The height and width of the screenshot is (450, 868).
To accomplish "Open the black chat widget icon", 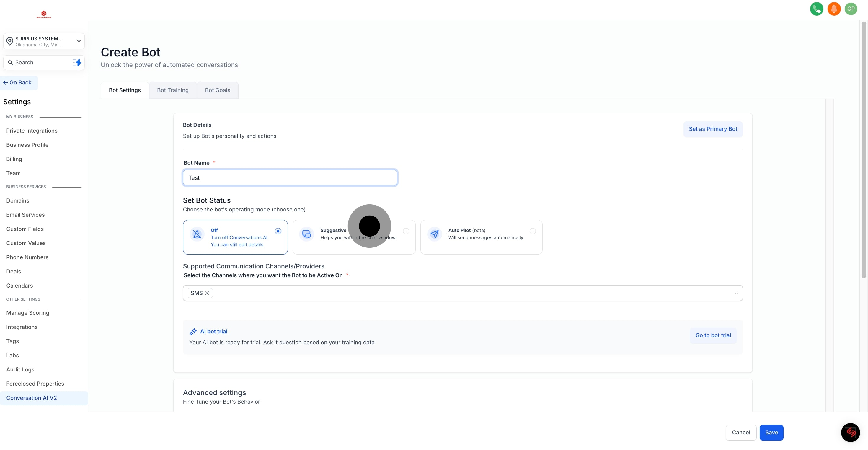I will coord(850,433).
